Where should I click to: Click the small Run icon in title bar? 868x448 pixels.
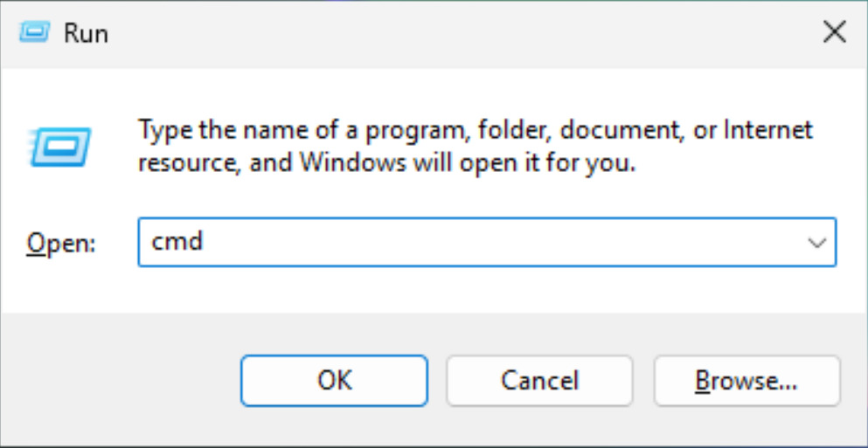click(34, 32)
